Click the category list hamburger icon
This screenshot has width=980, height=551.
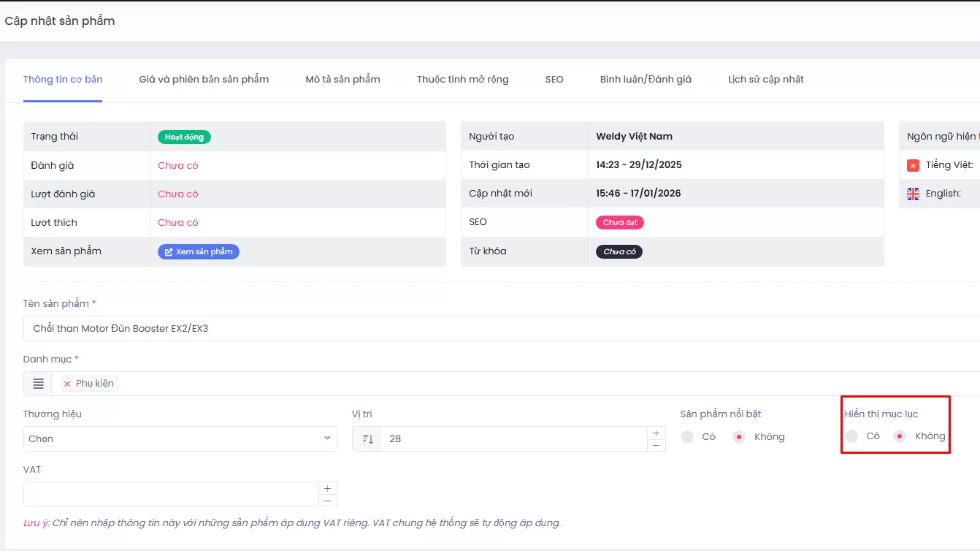38,384
